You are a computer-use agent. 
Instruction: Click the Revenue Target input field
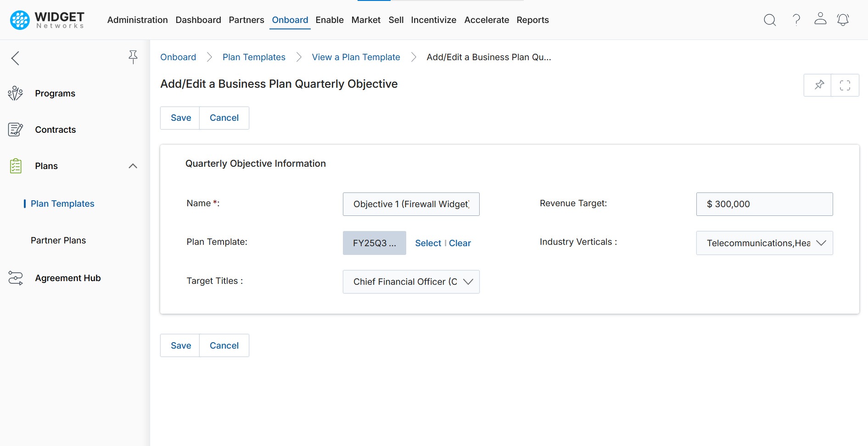click(x=764, y=204)
